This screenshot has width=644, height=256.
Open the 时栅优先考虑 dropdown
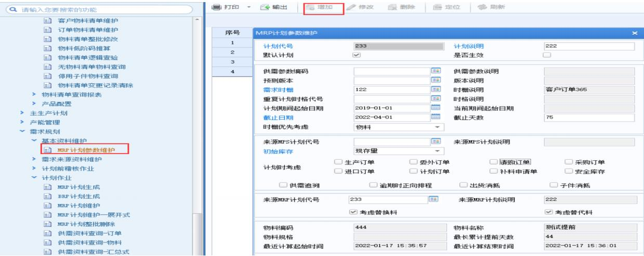click(437, 127)
